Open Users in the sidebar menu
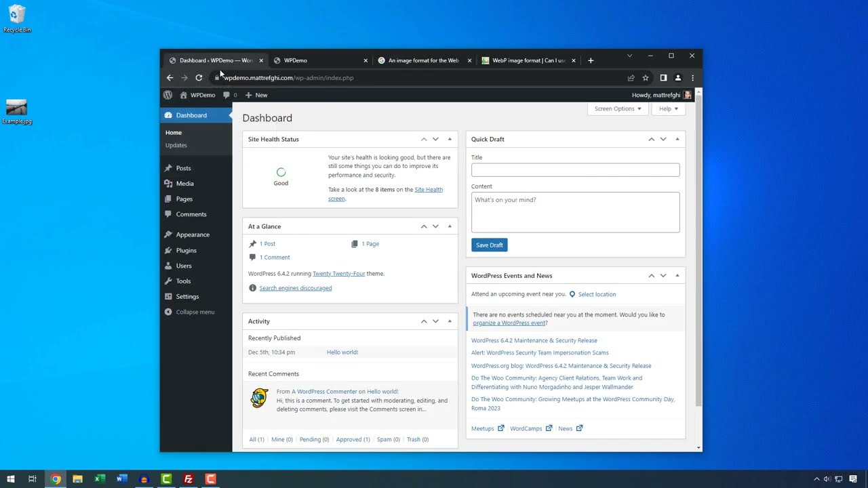Image resolution: width=868 pixels, height=488 pixels. tap(184, 266)
